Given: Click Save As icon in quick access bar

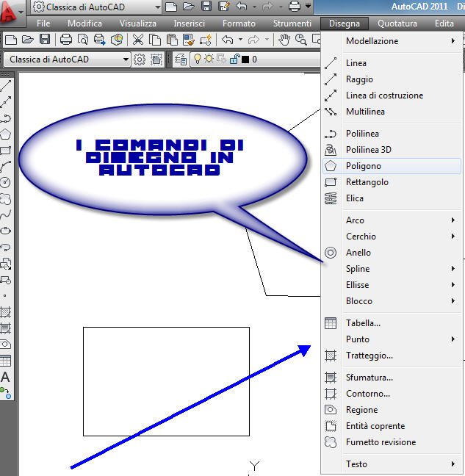Looking at the screenshot, I should click(x=224, y=7).
